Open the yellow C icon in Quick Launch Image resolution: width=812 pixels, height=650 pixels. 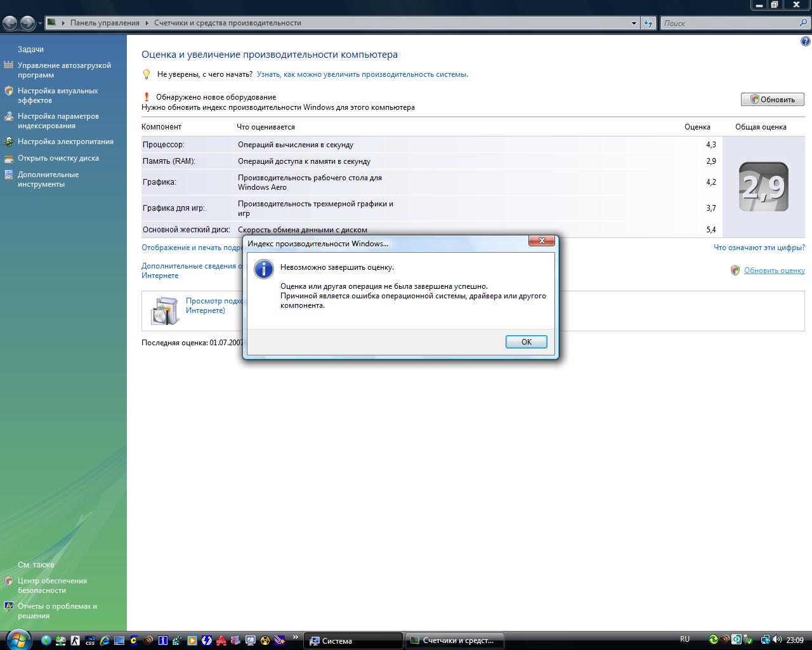point(134,640)
